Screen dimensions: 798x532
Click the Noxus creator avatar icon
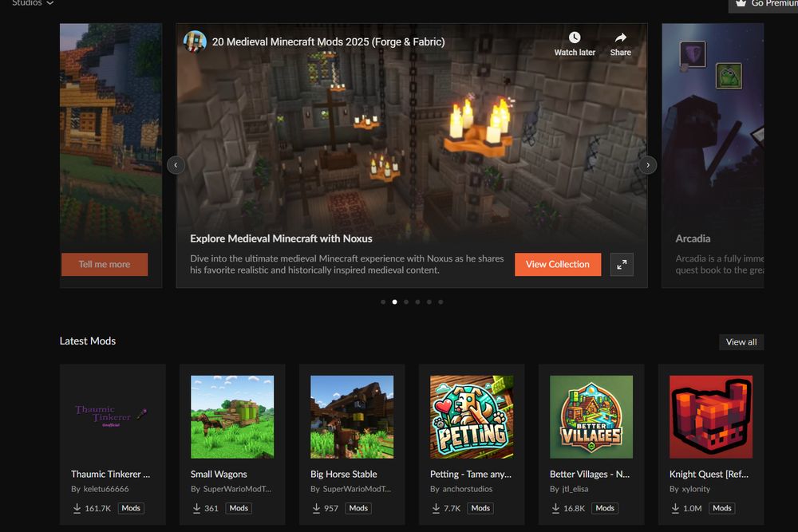[193, 41]
